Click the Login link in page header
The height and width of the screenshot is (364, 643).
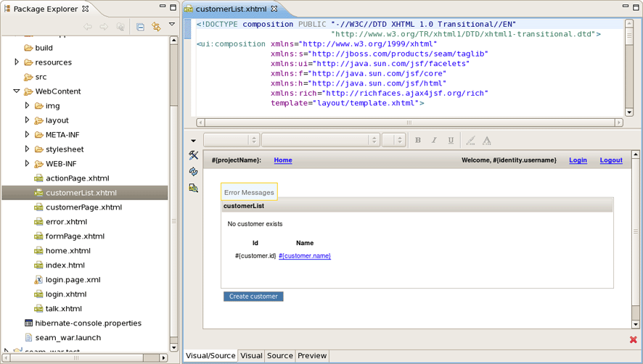tap(578, 160)
